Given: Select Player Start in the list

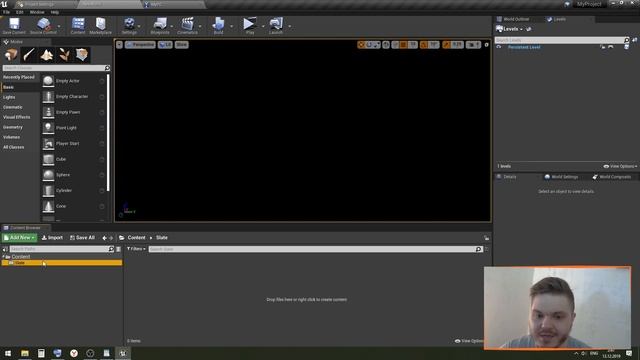Looking at the screenshot, I should [x=74, y=143].
